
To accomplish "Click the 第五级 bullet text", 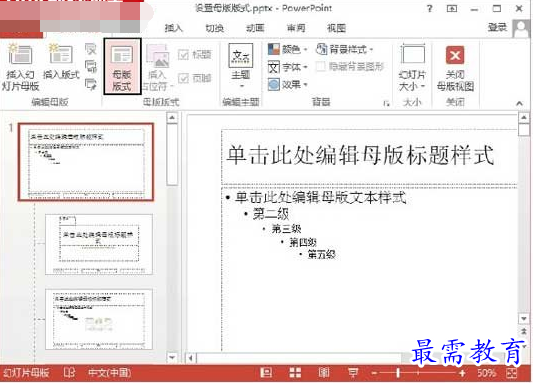I will (321, 254).
